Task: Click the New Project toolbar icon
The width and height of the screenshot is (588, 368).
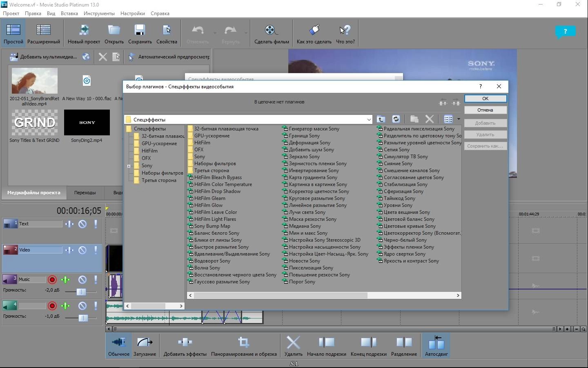Action: tap(84, 31)
